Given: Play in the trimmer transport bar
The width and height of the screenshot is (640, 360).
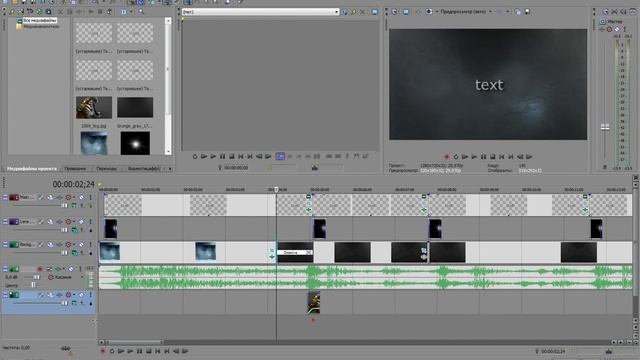Looking at the screenshot, I should pyautogui.click(x=213, y=156).
